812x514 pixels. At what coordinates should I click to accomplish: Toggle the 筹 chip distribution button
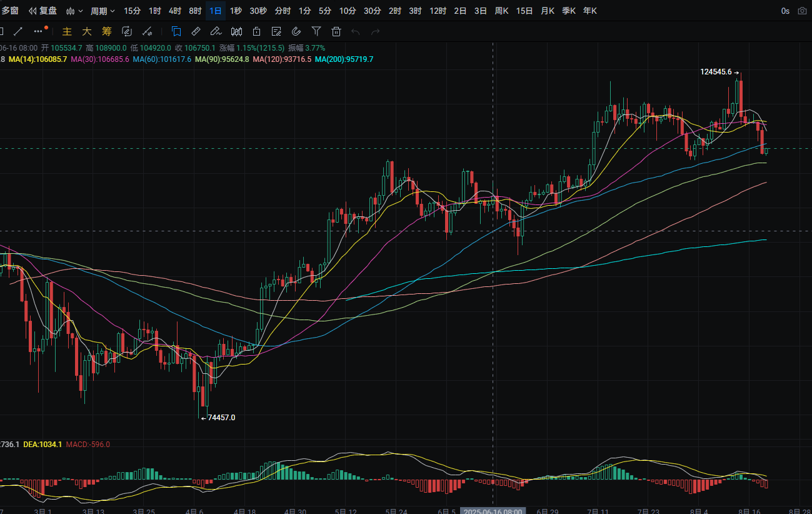pos(107,31)
